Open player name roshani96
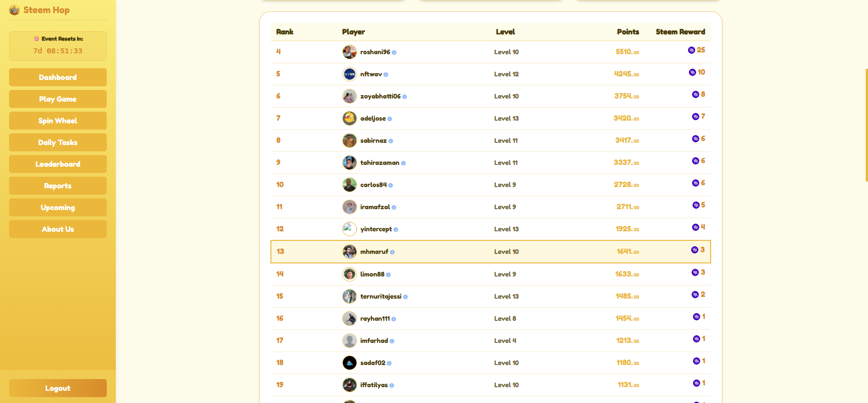The width and height of the screenshot is (868, 403). [x=375, y=52]
